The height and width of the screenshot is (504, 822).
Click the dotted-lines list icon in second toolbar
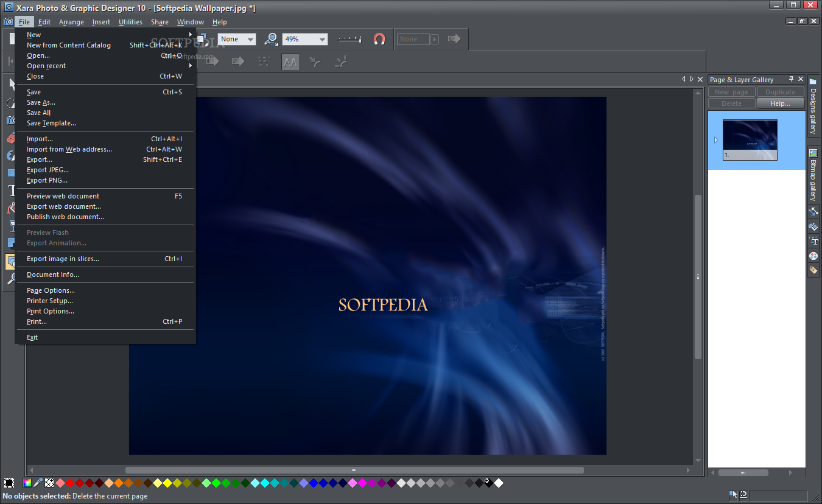tap(264, 61)
